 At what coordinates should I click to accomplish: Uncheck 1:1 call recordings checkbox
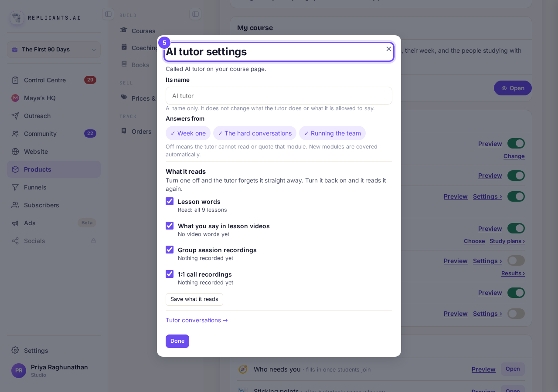(x=170, y=274)
